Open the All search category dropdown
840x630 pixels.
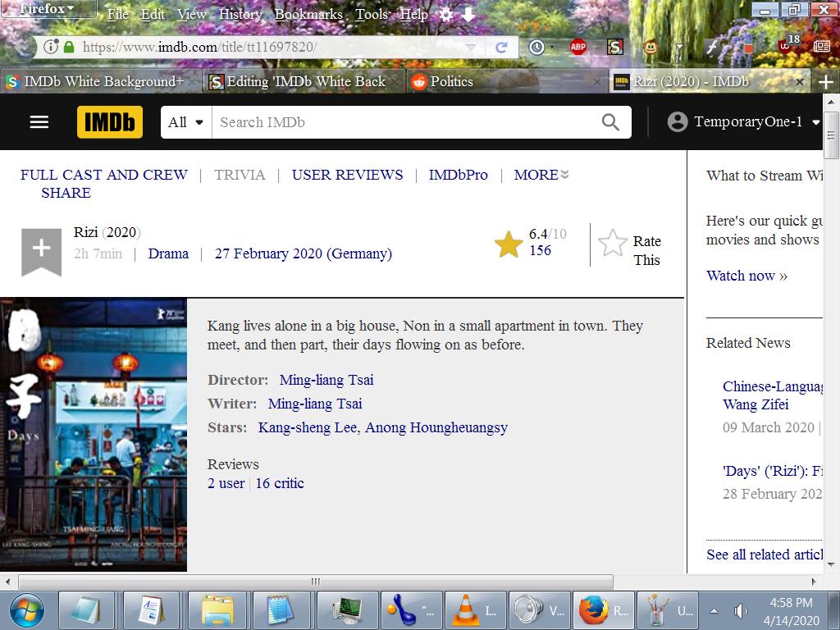pyautogui.click(x=186, y=122)
